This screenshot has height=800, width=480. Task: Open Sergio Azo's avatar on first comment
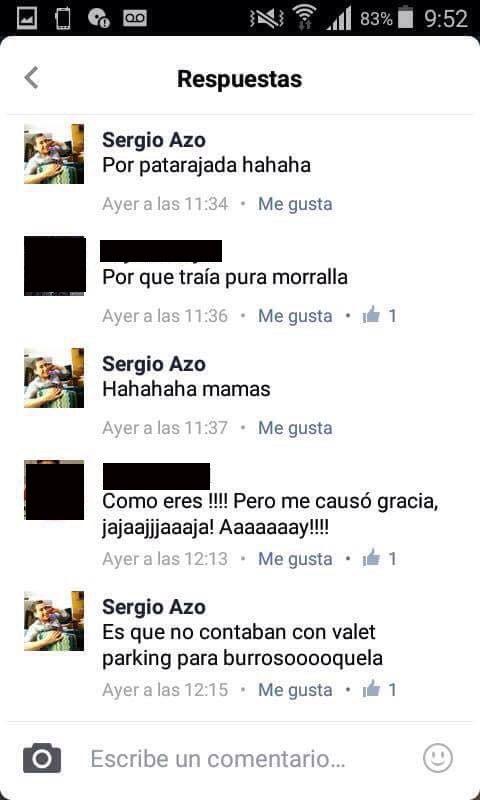point(54,154)
